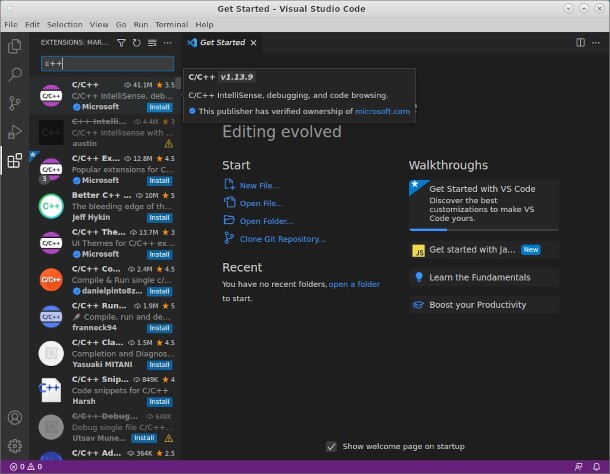Open the Explorer view in activity bar

(15, 46)
